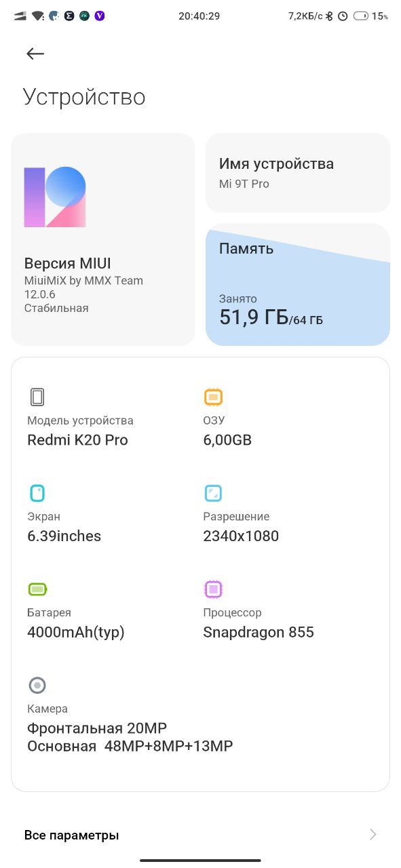Click the green battery icon

point(37,589)
